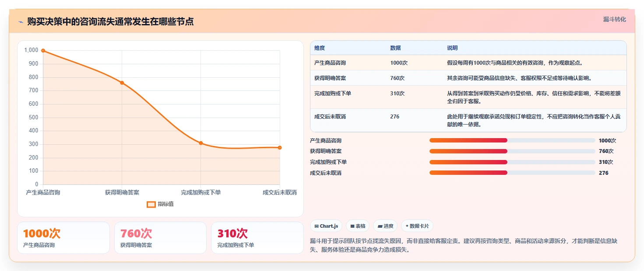
Task: Click progress value 1000次 beside bar
Action: (x=607, y=141)
